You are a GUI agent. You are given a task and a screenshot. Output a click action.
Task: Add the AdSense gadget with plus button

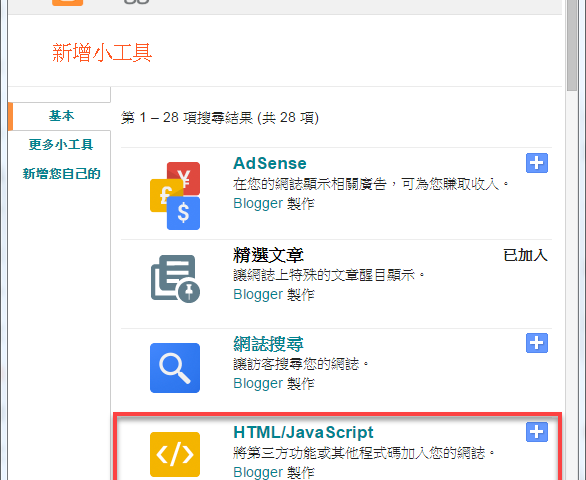(x=537, y=163)
